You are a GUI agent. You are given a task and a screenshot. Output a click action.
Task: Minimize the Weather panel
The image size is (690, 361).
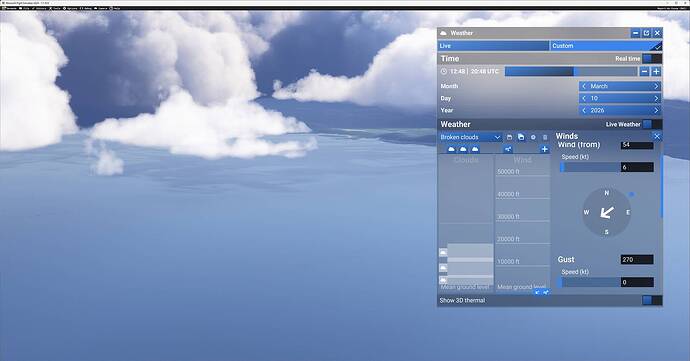tap(635, 33)
